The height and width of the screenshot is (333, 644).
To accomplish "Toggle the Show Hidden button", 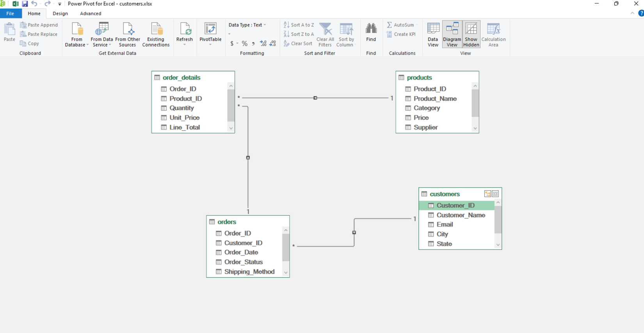I will pyautogui.click(x=471, y=34).
